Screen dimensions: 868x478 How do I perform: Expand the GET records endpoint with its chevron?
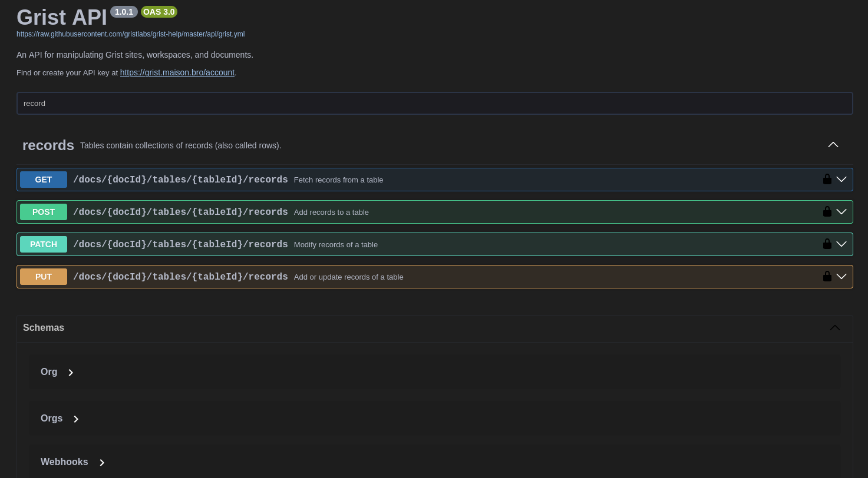(x=841, y=180)
